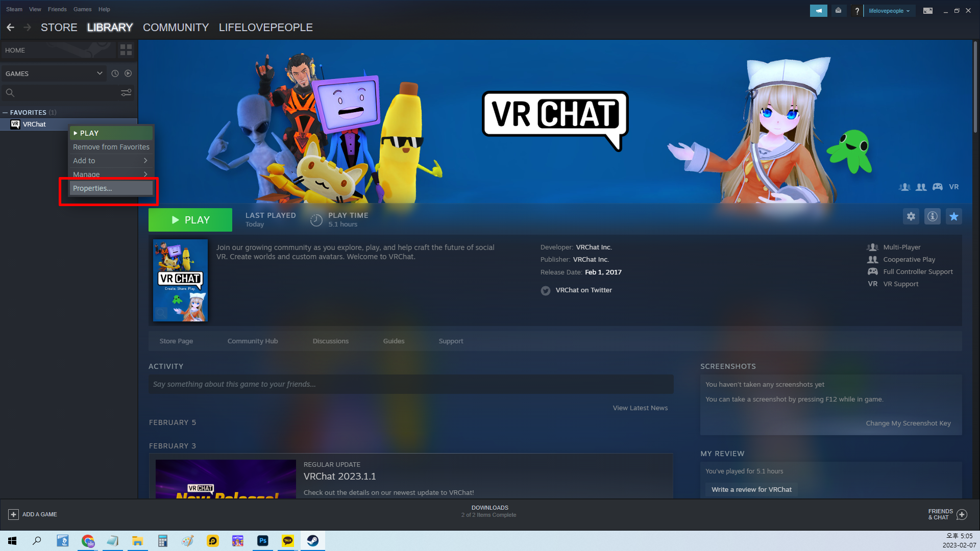Open Calculator from the taskbar
The image size is (980, 551).
[x=163, y=541]
